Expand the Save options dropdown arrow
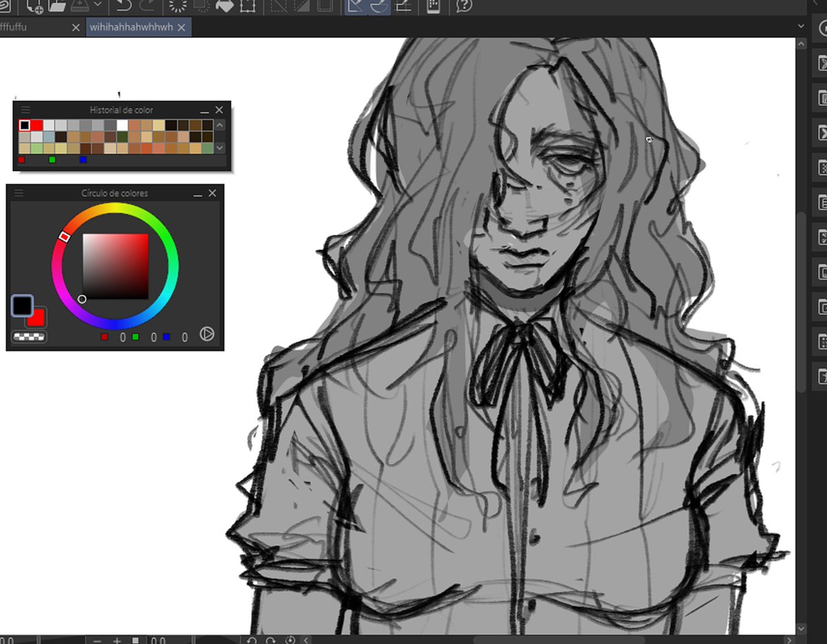Viewport: 827px width, 644px height. 98,6
